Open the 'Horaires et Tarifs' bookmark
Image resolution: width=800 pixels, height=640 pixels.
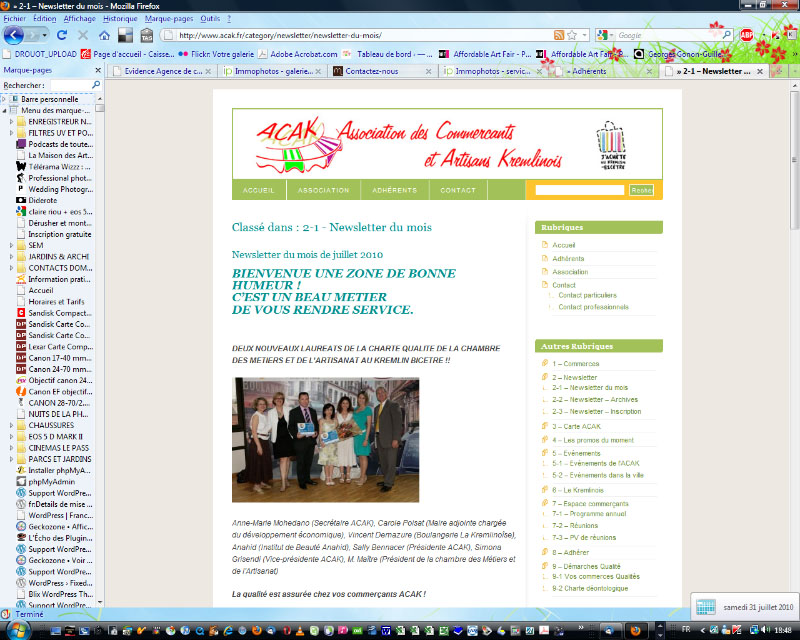click(x=56, y=302)
